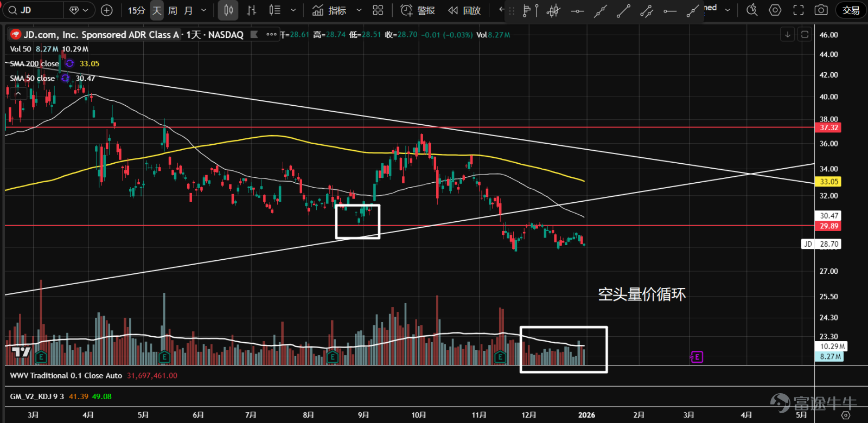Select the 33.05 yellow SMA price label
The height and width of the screenshot is (423, 868).
pyautogui.click(x=828, y=182)
